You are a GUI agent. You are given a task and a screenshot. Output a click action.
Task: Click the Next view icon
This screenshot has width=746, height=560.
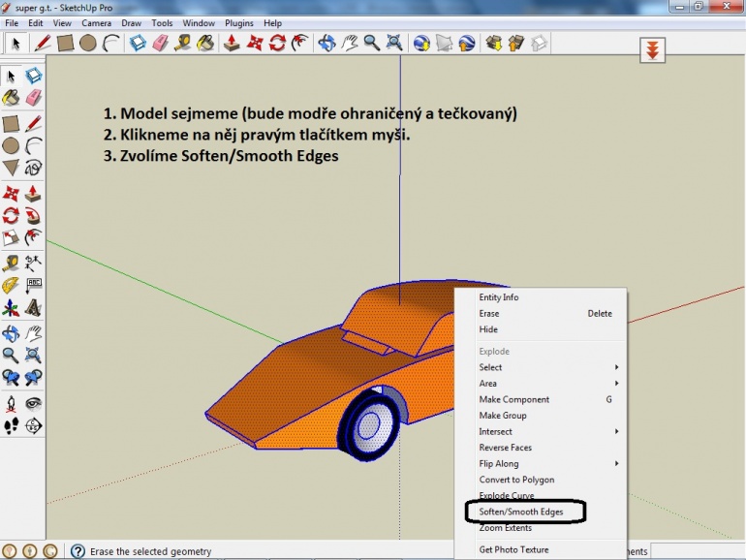33,378
